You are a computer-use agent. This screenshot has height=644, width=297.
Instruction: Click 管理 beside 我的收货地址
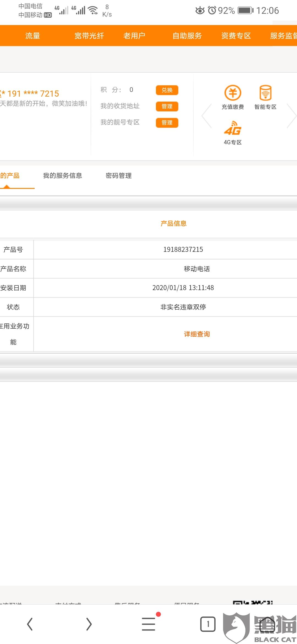coord(167,106)
